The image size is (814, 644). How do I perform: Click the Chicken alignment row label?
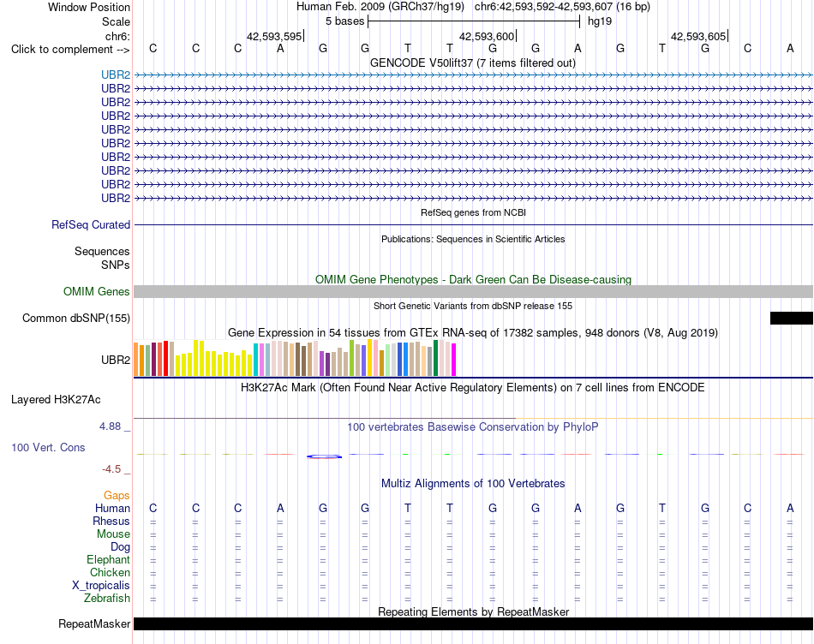click(110, 572)
